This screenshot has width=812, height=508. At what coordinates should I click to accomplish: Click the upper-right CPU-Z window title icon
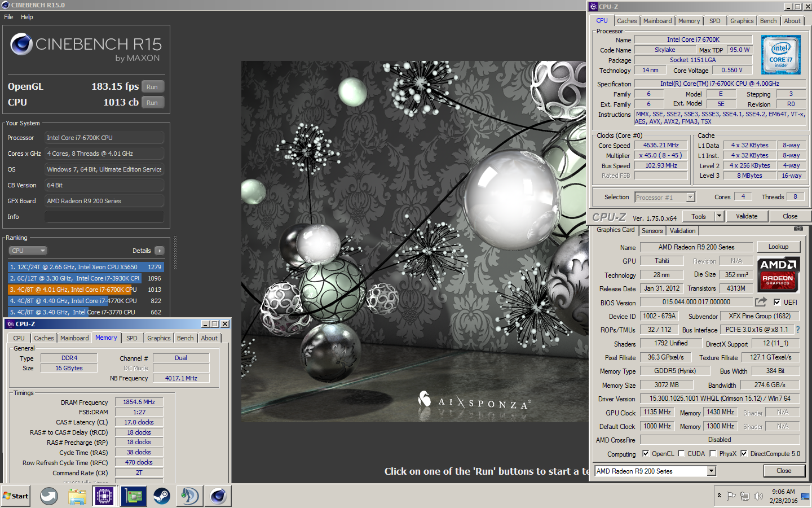[593, 7]
